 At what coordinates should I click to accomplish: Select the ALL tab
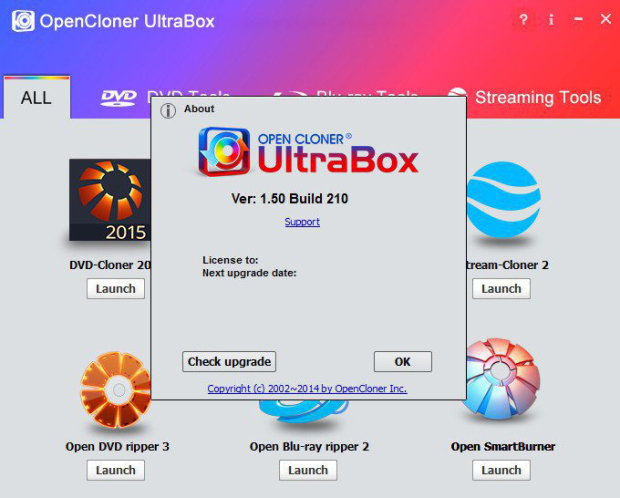tap(37, 97)
